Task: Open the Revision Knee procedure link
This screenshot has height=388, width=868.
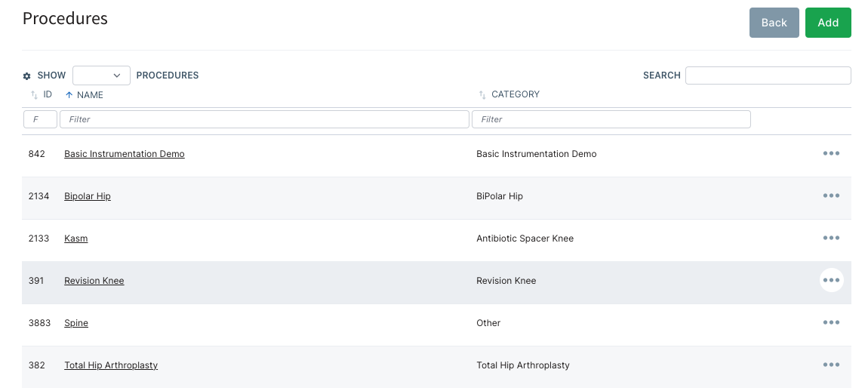Action: (94, 281)
